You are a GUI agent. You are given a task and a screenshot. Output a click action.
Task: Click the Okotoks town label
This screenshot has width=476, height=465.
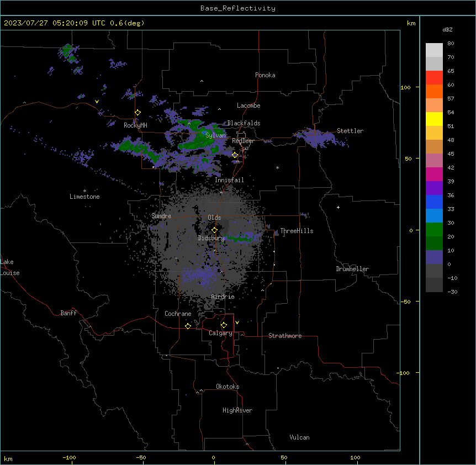coord(228,387)
